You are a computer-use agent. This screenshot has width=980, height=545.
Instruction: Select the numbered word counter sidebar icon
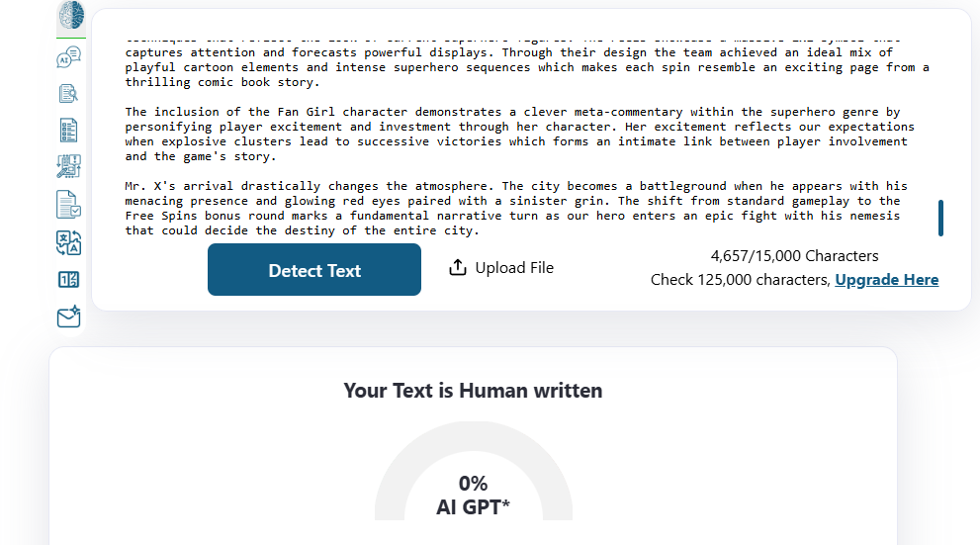(69, 280)
